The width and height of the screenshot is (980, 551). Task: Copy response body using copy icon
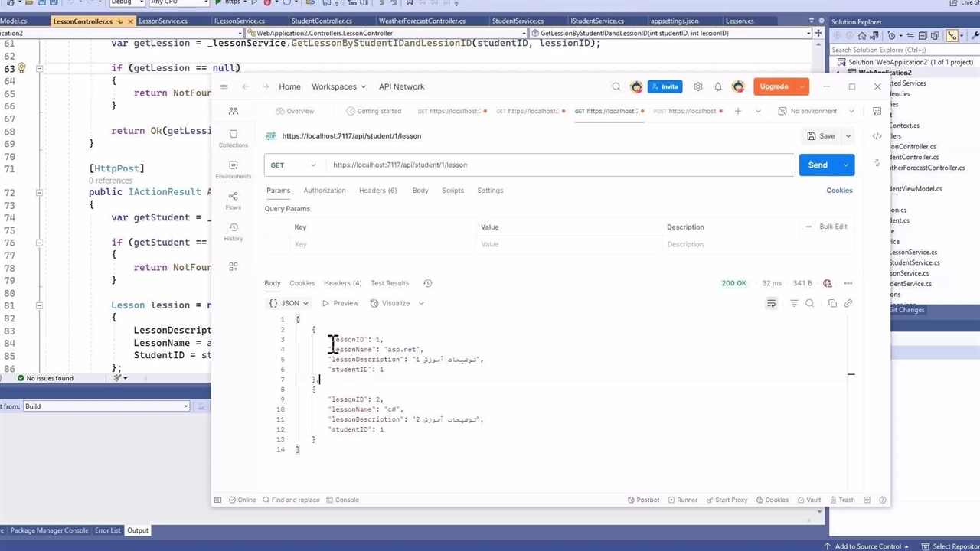coord(832,304)
